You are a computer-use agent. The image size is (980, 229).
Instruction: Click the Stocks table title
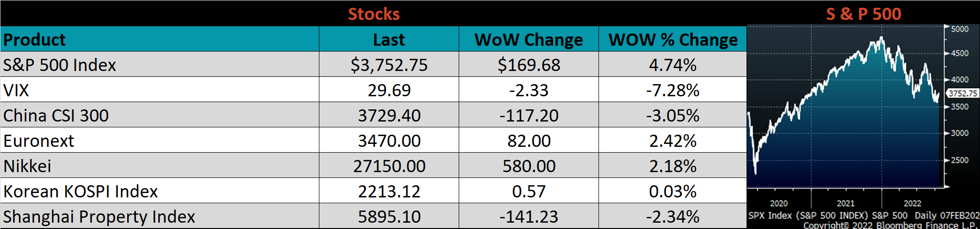(374, 14)
